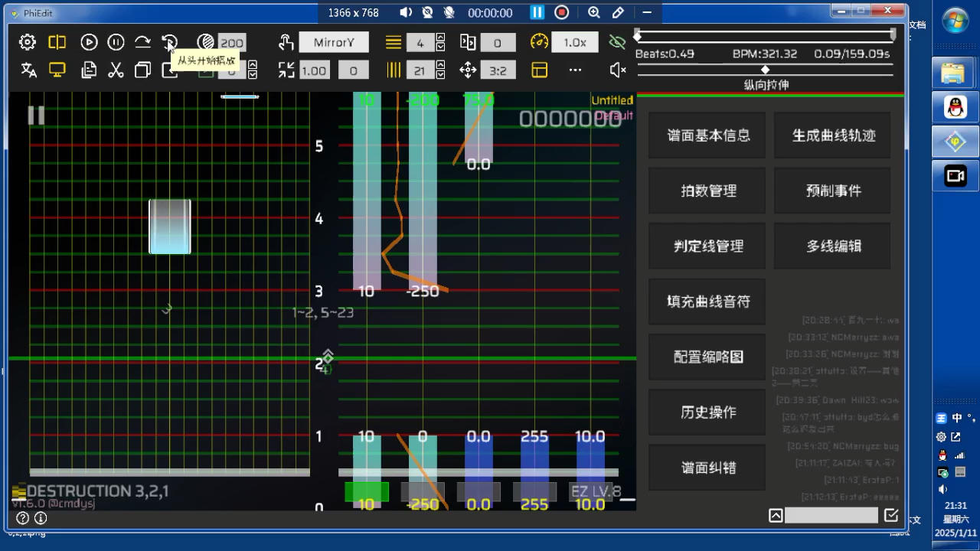Select the scissors cut tool
The width and height of the screenshot is (980, 551).
(116, 70)
